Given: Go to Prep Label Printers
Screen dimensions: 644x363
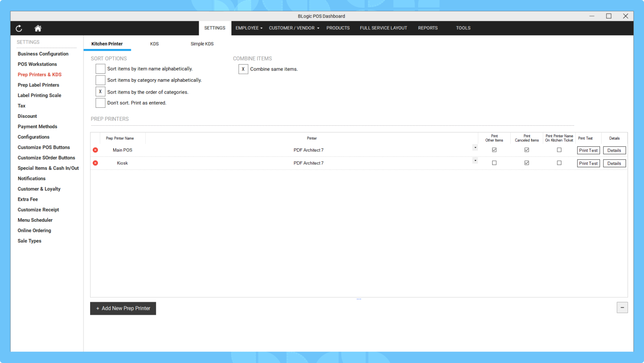Looking at the screenshot, I should pyautogui.click(x=38, y=85).
